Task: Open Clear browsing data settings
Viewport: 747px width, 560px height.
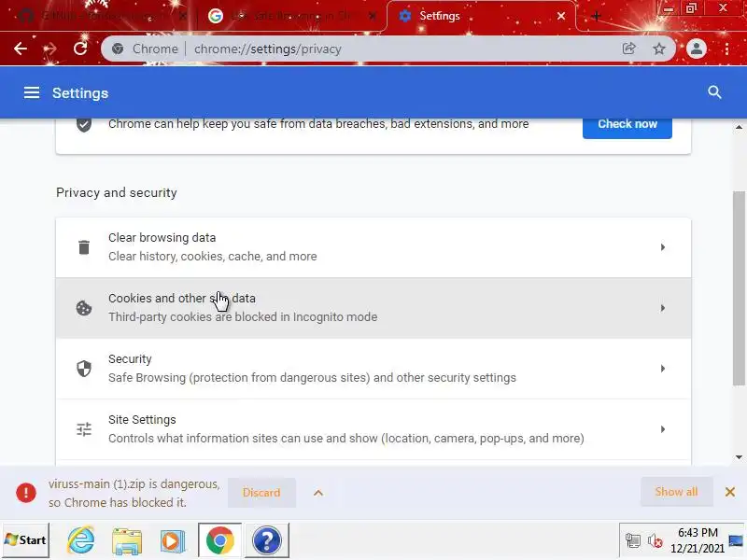Action: pyautogui.click(x=373, y=247)
